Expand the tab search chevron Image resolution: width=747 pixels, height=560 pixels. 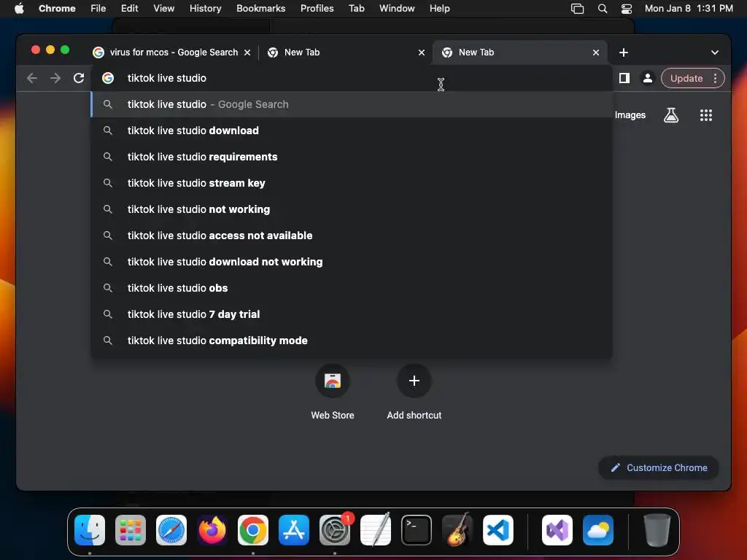tap(715, 52)
